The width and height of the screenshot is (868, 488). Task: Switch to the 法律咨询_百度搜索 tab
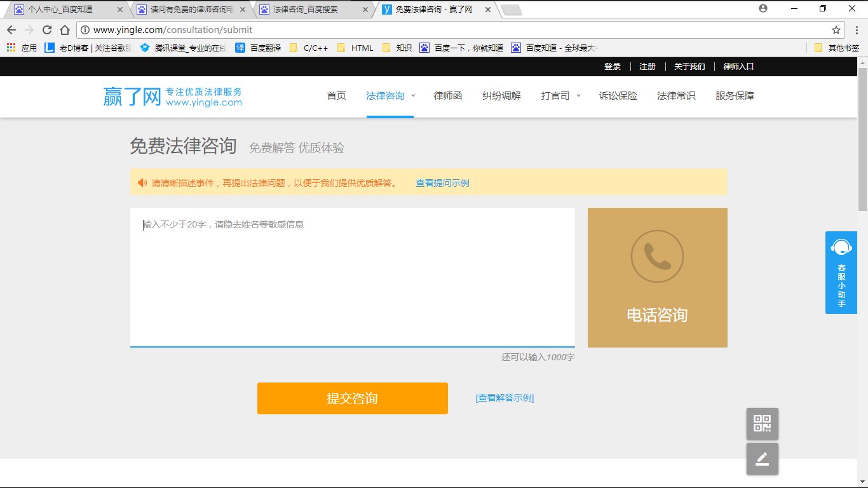click(304, 10)
